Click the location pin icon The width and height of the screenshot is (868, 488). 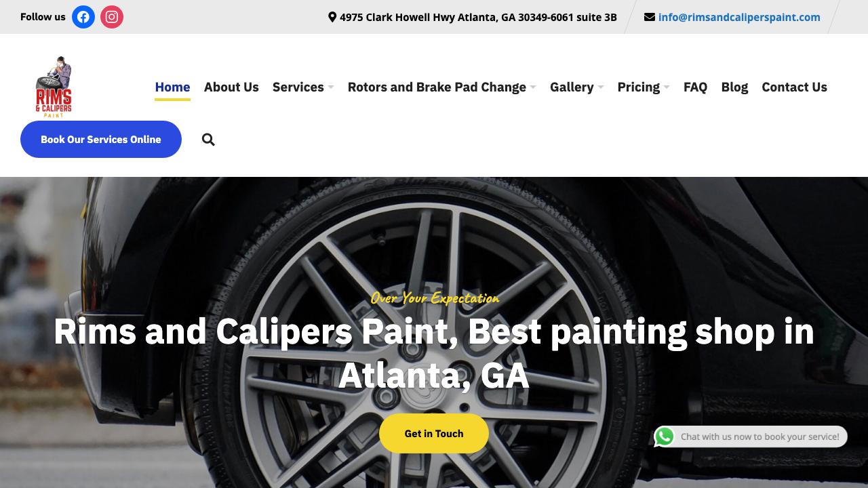(x=332, y=17)
